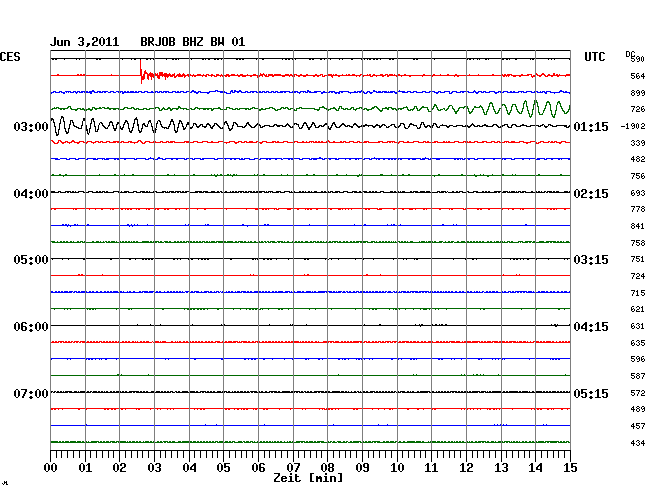Pick the DC value "758"
Screen dimensions: 650x494
(x=638, y=243)
